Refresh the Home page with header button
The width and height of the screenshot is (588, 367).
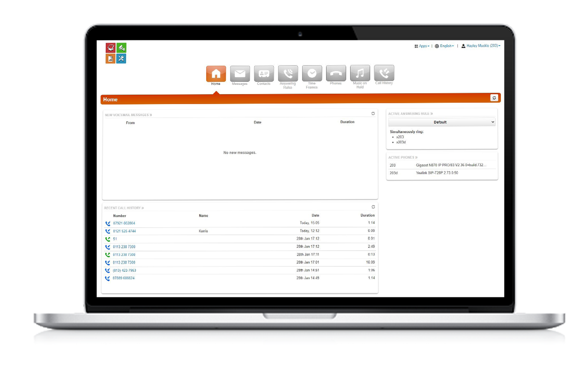click(494, 98)
